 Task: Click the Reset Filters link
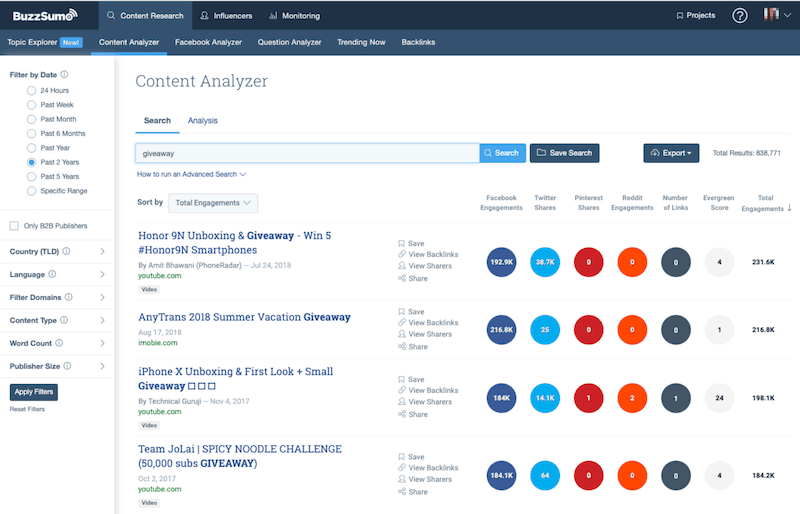(27, 409)
